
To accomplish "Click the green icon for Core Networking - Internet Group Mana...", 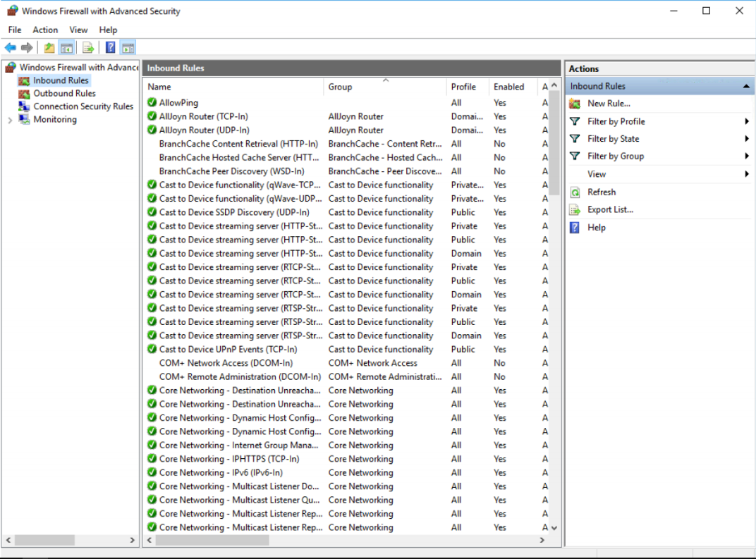I will [x=152, y=445].
